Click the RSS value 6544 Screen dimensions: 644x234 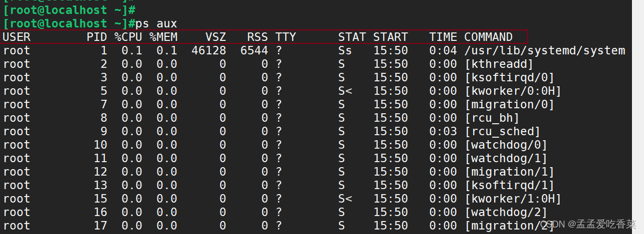pos(254,50)
